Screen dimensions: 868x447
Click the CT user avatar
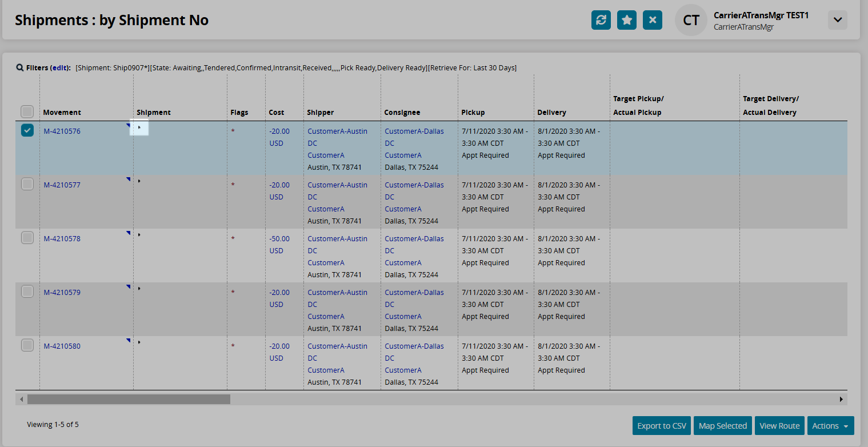pos(691,20)
